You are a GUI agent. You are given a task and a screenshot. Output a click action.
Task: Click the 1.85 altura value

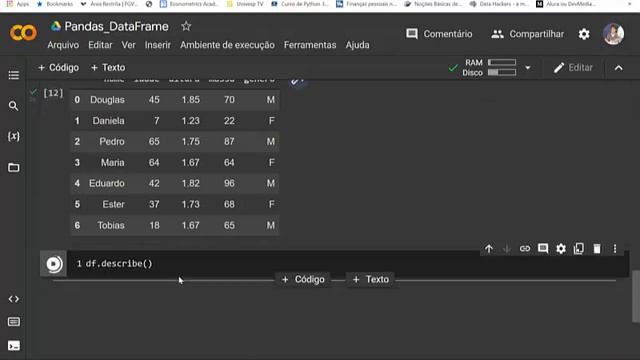coord(191,100)
